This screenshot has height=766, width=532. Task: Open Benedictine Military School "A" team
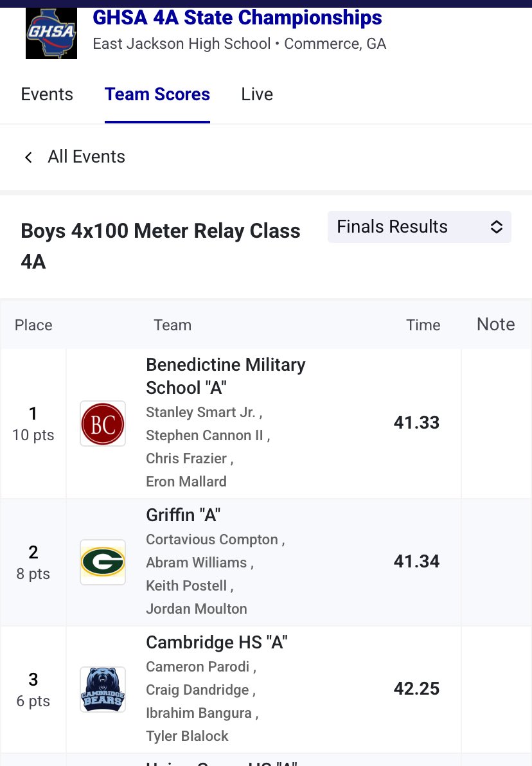pyautogui.click(x=226, y=376)
